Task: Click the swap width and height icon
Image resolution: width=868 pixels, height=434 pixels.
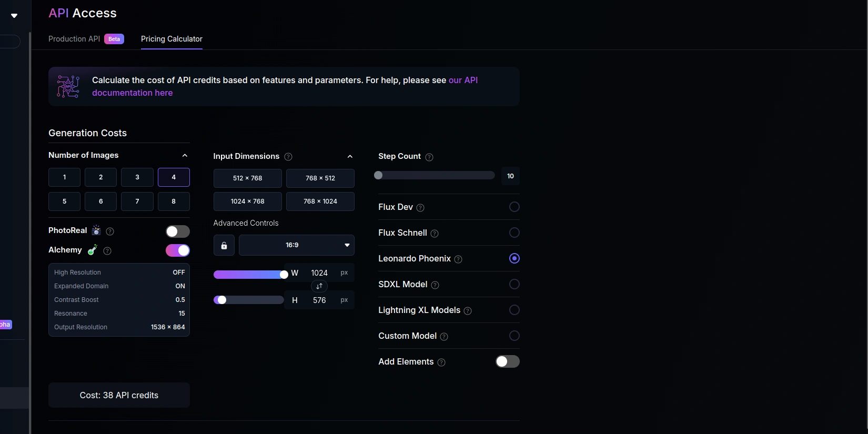Action: 319,286
